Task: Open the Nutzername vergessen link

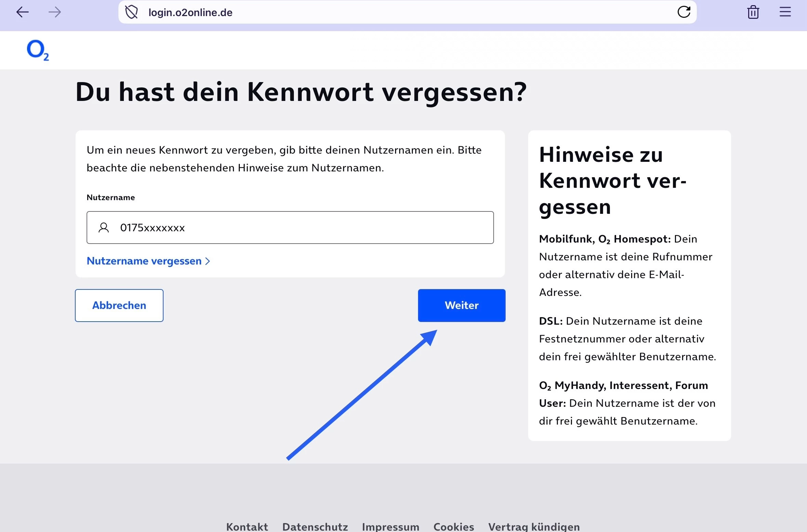Action: 144,261
